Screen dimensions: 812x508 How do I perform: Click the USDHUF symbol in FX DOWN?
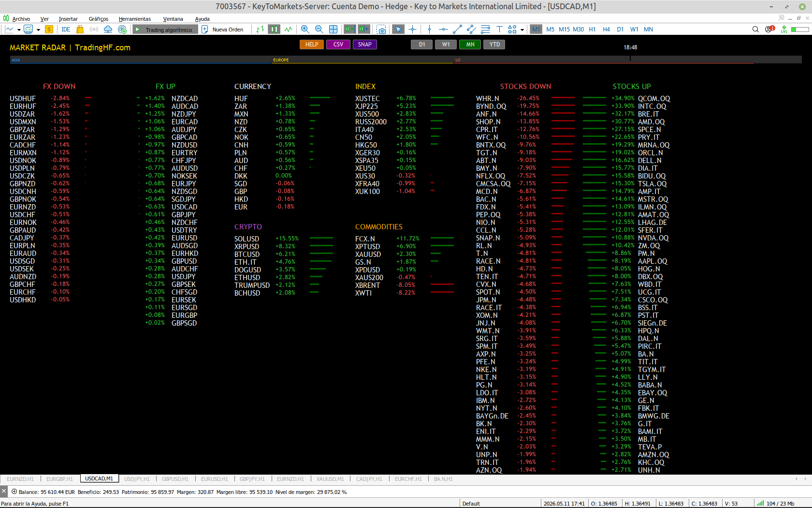click(23, 99)
